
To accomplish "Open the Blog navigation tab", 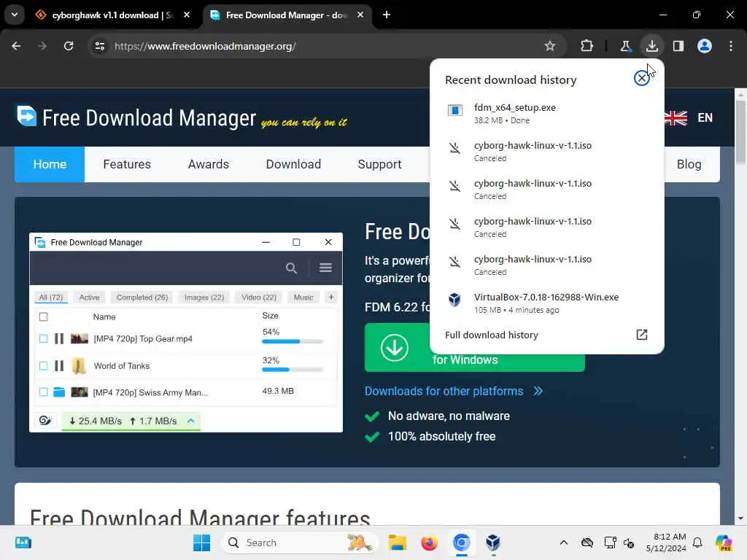I will tap(689, 164).
